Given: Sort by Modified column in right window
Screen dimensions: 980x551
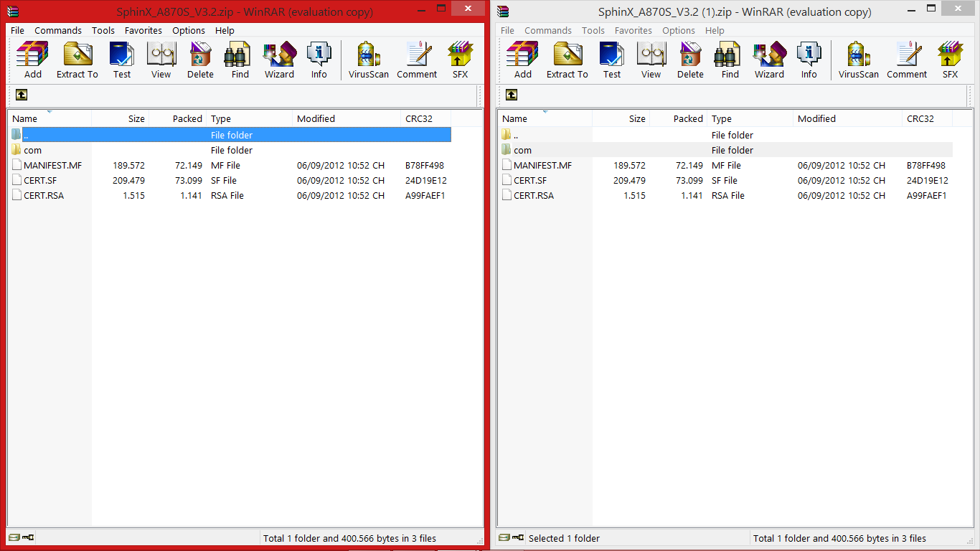Looking at the screenshot, I should (847, 118).
